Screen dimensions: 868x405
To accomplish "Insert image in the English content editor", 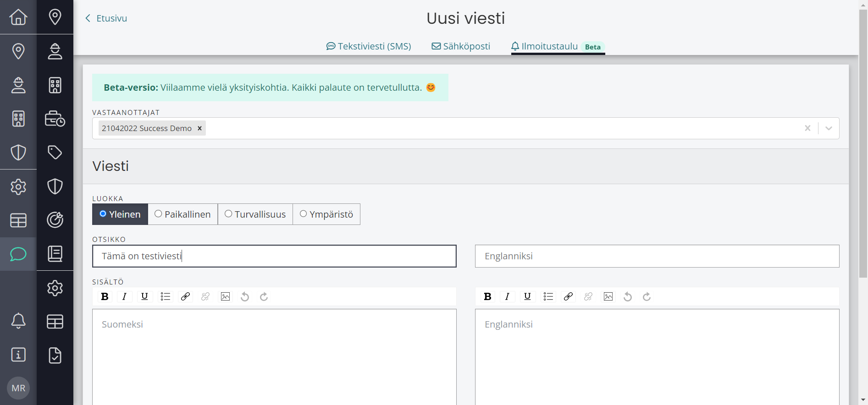I will (x=608, y=296).
